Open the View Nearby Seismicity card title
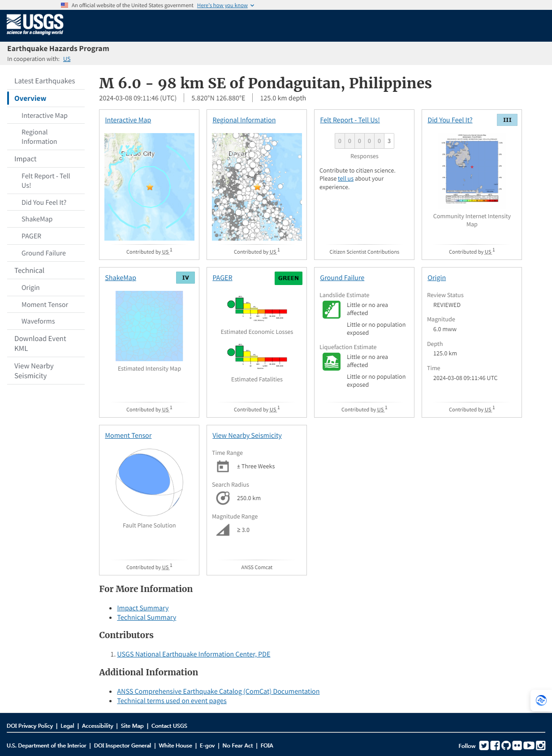Screen dimensions: 552x756 247,436
